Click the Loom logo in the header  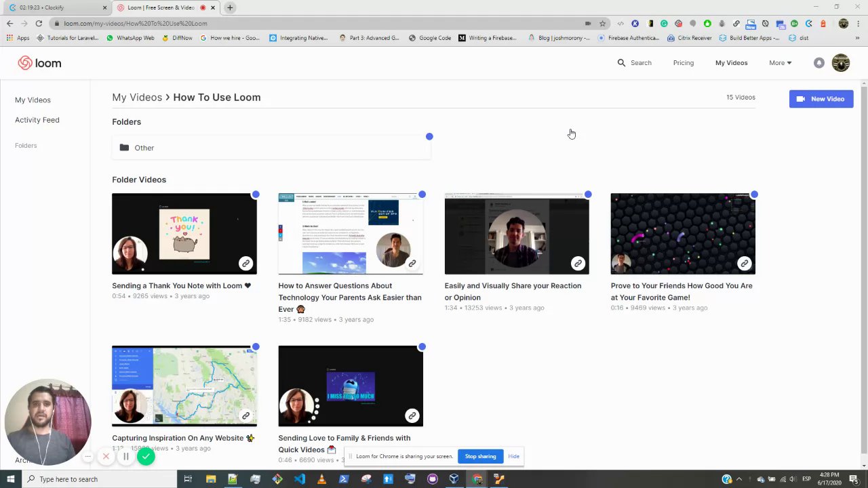pos(39,63)
